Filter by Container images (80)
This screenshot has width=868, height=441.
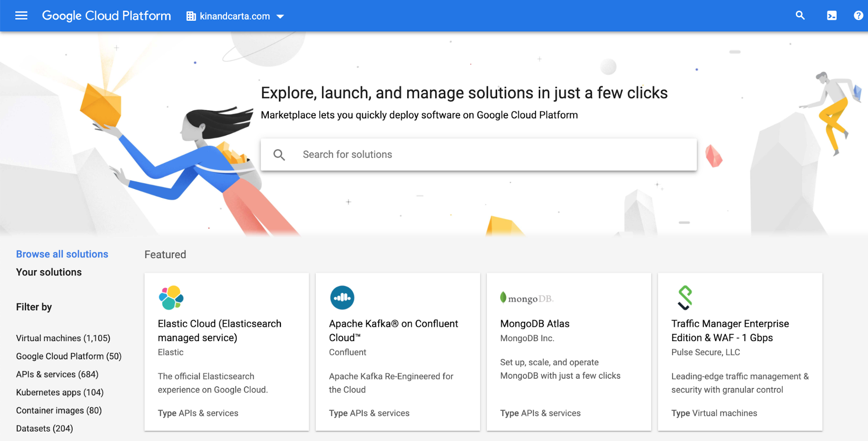tap(59, 411)
